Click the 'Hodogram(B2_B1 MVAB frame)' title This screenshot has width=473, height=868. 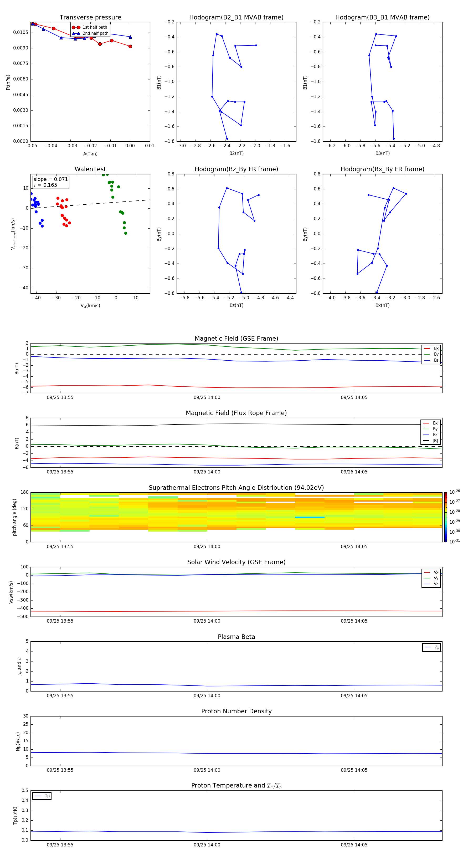pyautogui.click(x=236, y=17)
